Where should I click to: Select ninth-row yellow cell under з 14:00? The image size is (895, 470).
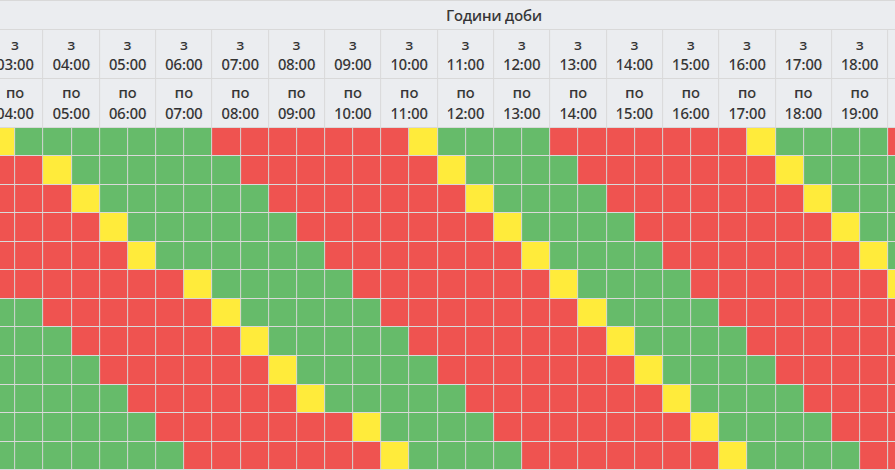click(649, 370)
